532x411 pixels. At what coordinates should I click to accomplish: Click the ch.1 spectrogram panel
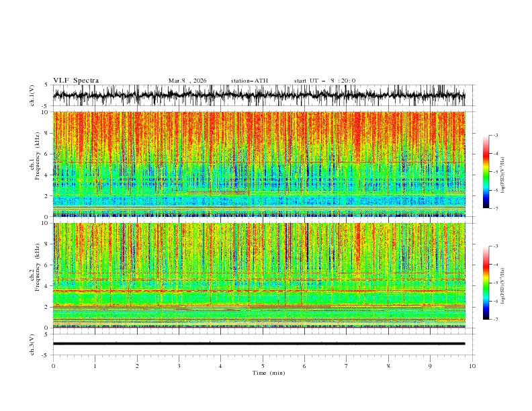259,164
